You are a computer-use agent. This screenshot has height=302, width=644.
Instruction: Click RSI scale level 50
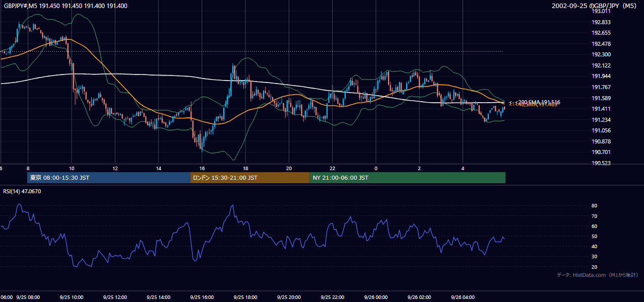pyautogui.click(x=595, y=236)
